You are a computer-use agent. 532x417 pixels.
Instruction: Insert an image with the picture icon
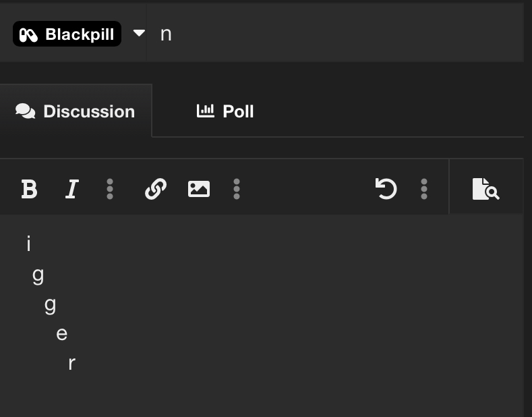click(199, 189)
